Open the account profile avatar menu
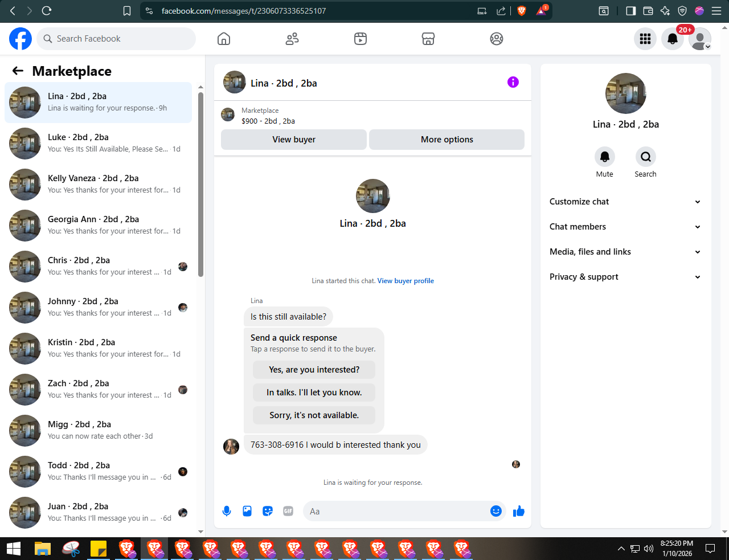The image size is (729, 560). click(x=700, y=39)
